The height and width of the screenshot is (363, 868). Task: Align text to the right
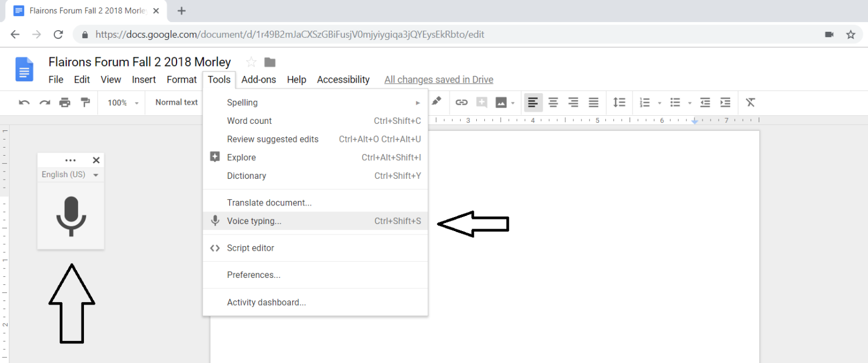pos(573,102)
